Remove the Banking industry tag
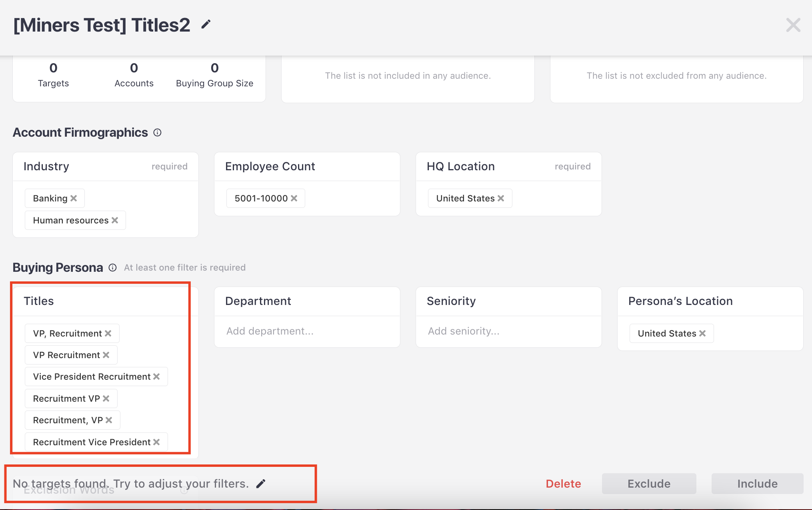The image size is (812, 510). (x=74, y=198)
